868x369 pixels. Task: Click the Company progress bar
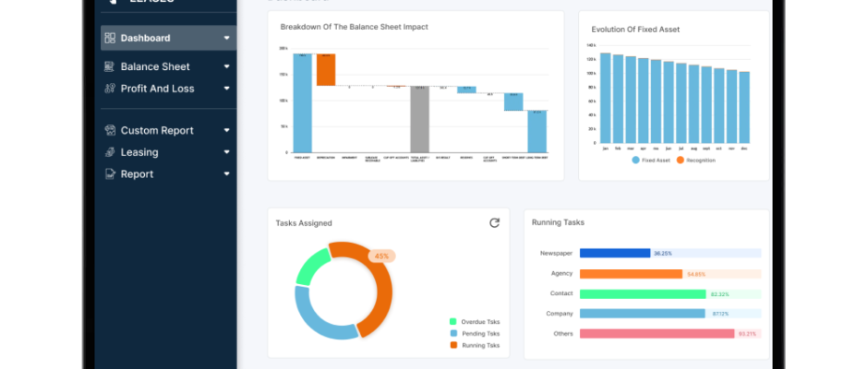(x=670, y=314)
